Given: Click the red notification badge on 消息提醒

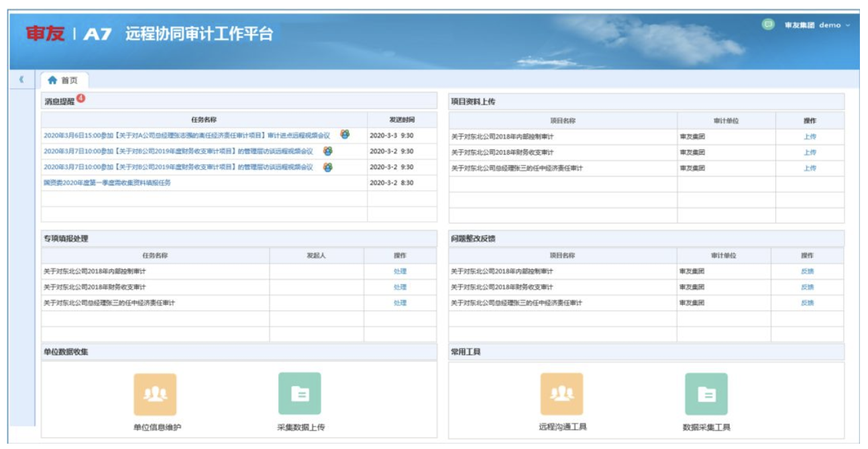Looking at the screenshot, I should pos(81,99).
